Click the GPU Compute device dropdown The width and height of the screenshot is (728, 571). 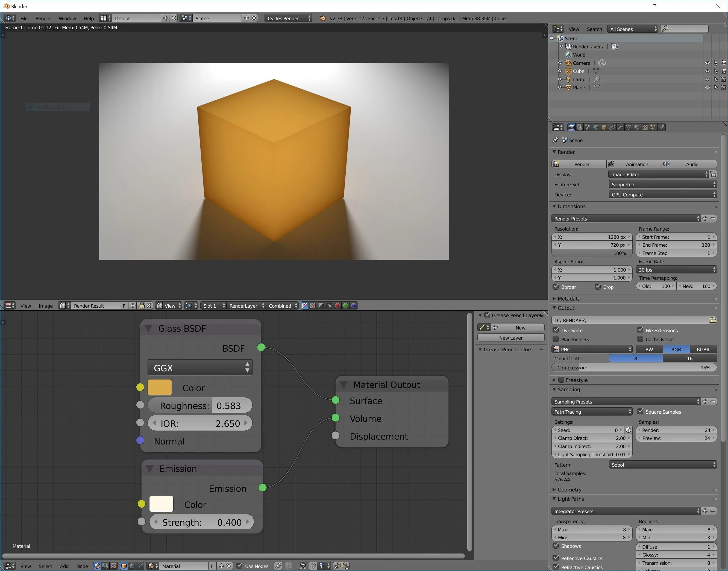[x=661, y=194]
